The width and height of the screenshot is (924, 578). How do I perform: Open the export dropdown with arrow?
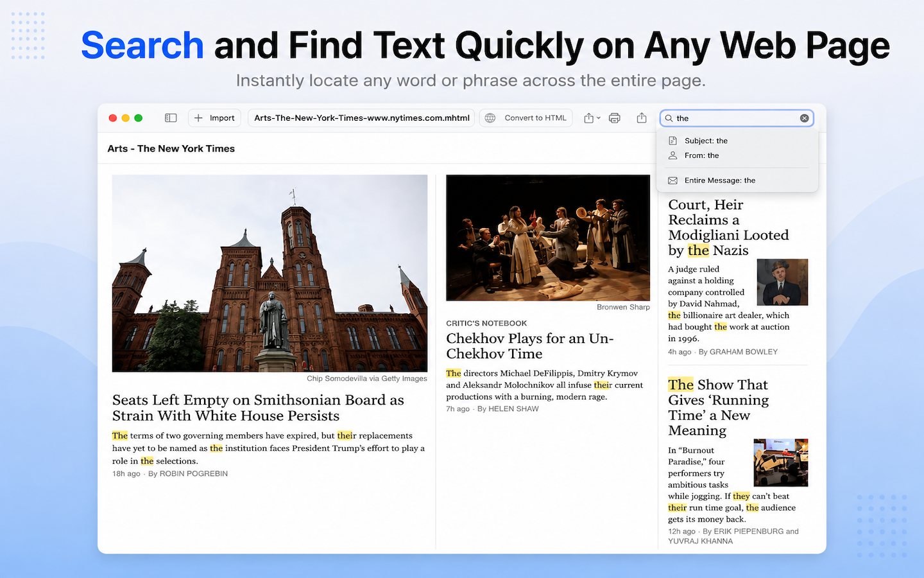592,118
